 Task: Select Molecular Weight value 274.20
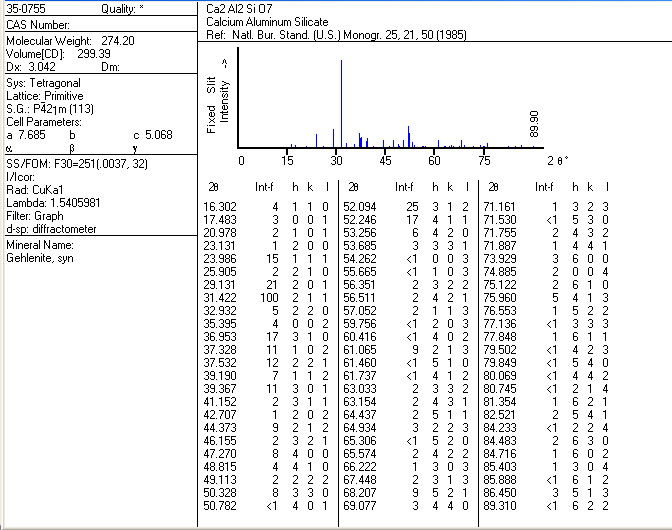click(118, 41)
